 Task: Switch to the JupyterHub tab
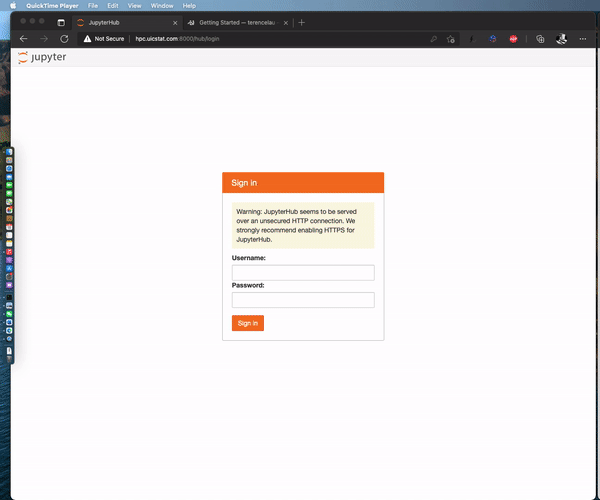tap(127, 23)
